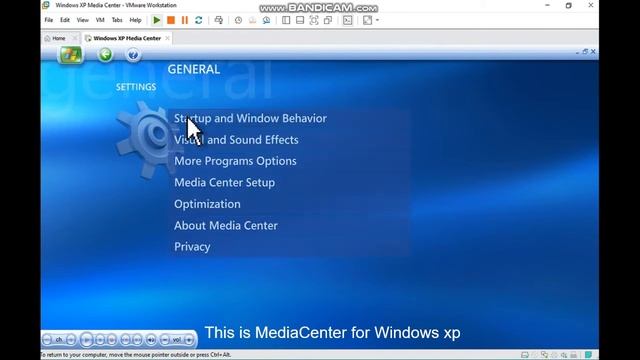The height and width of the screenshot is (360, 640).
Task: Close the Media Center inner window
Action: point(593,51)
